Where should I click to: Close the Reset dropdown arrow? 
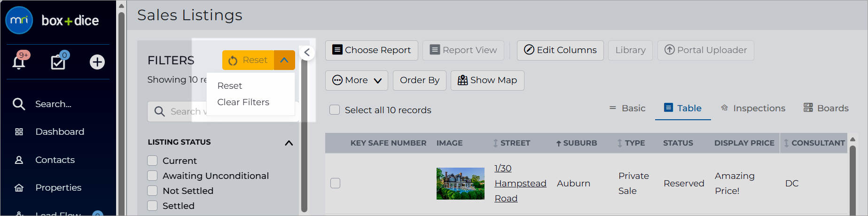point(284,60)
